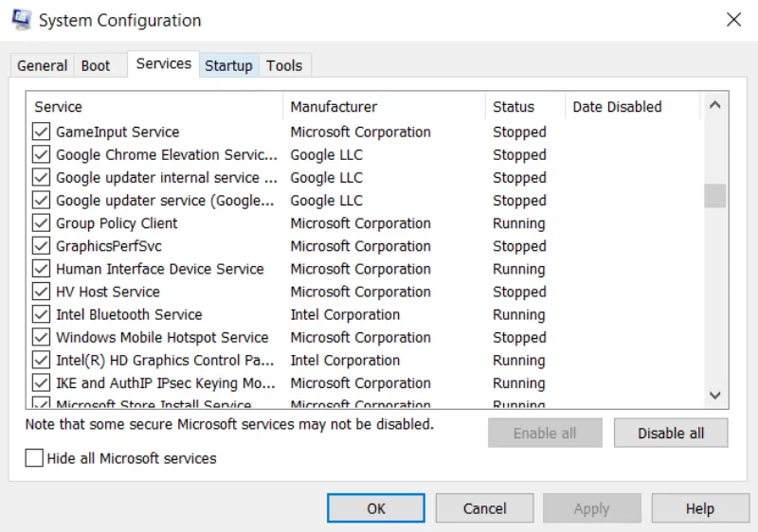The width and height of the screenshot is (758, 532).
Task: Uncheck the Group Policy Client checkbox
Action: coord(41,223)
